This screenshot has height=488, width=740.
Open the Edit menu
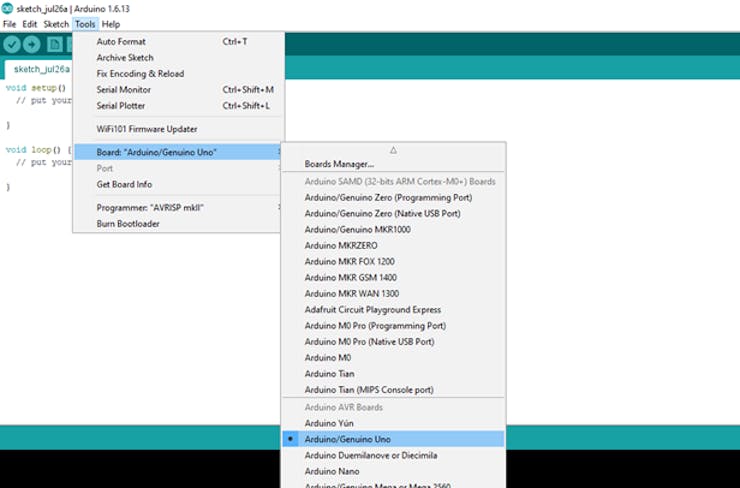(30, 24)
